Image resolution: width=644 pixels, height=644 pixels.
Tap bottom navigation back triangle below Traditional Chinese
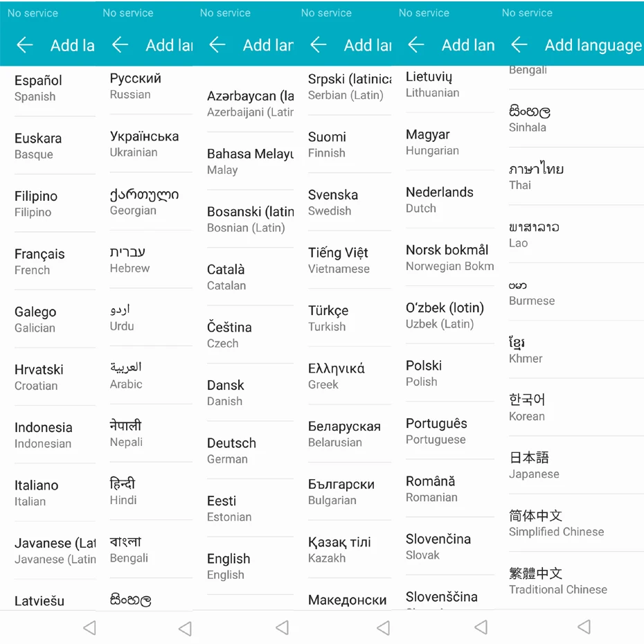pyautogui.click(x=584, y=627)
